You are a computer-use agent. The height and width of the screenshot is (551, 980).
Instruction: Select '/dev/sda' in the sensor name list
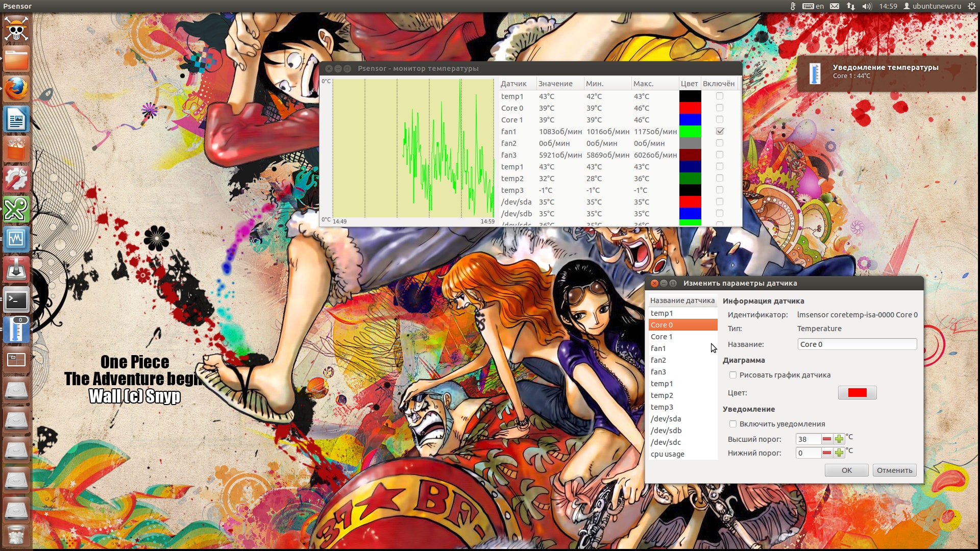click(683, 419)
